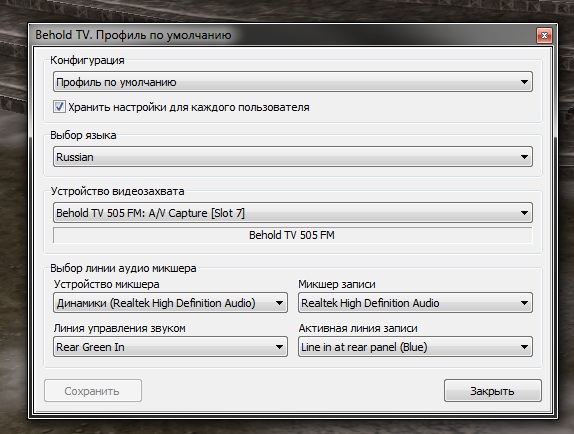Open Активная линия записи dropdown
Image resolution: width=574 pixels, height=434 pixels.
tap(415, 347)
